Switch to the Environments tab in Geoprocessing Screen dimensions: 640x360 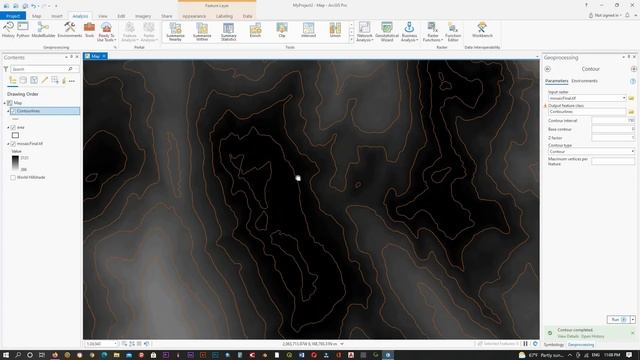click(584, 81)
